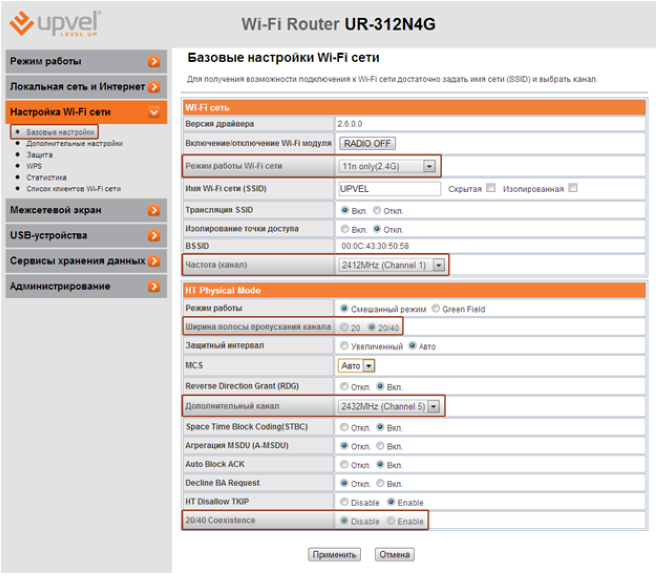Click arrow icon beside USB-устройства
Viewport: 659px width, 576px height.
click(x=154, y=236)
